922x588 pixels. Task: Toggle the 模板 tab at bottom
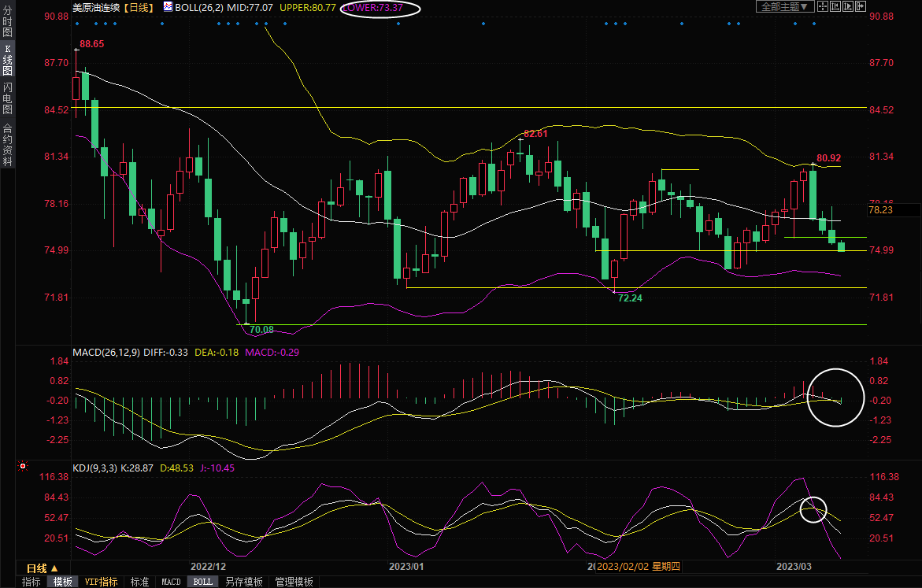[62, 582]
